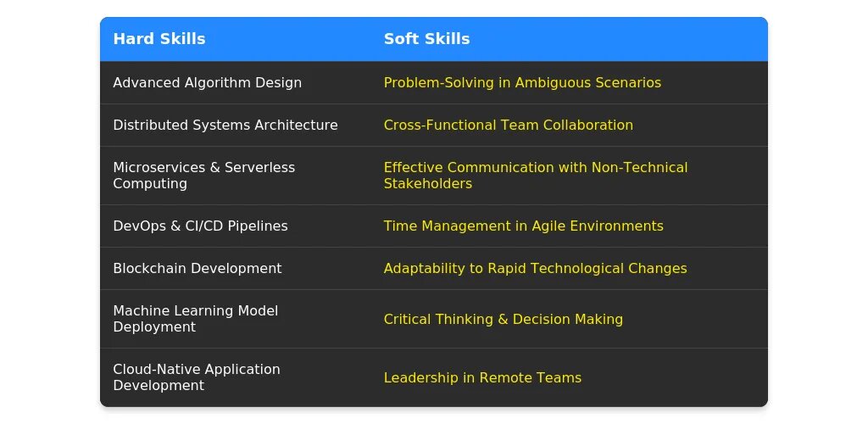Click the word Deployment in hard skills

(154, 327)
